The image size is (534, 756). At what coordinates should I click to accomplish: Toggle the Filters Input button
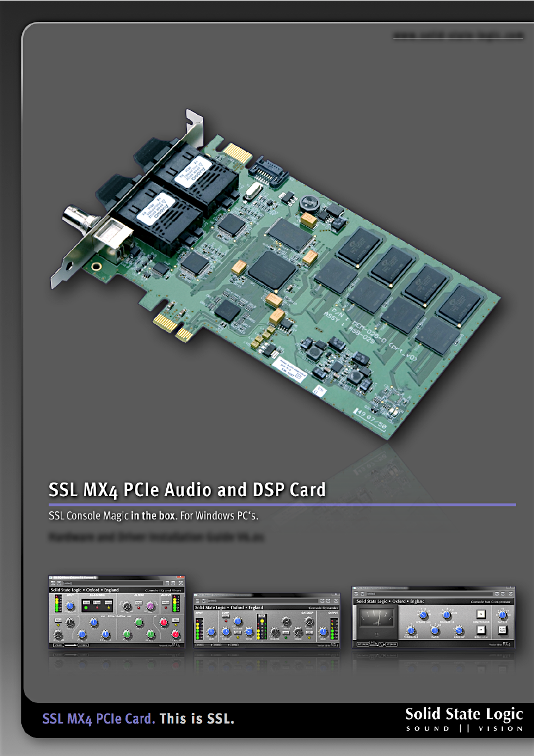[138, 603]
